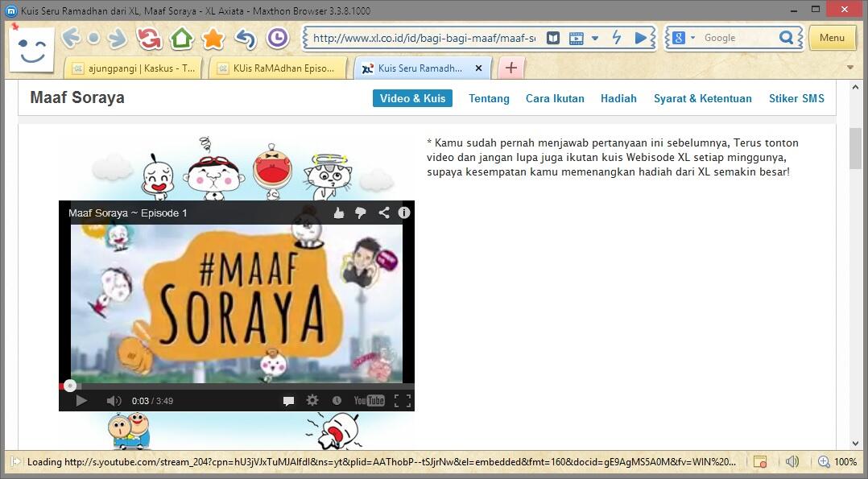View Syarat & Ketentuan page
The height and width of the screenshot is (479, 868).
pos(702,98)
